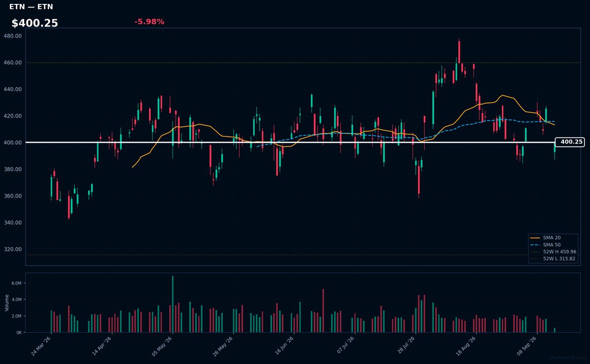Screen dimensions: 590x364
Task: Click the 440.00 price axis label
Action: pos(12,89)
